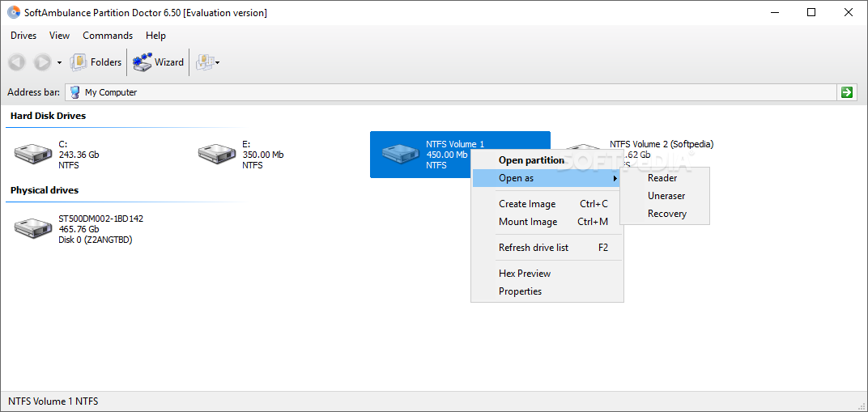Viewport: 868px width, 412px height.
Task: Select Mount Image from context menu
Action: click(547, 222)
